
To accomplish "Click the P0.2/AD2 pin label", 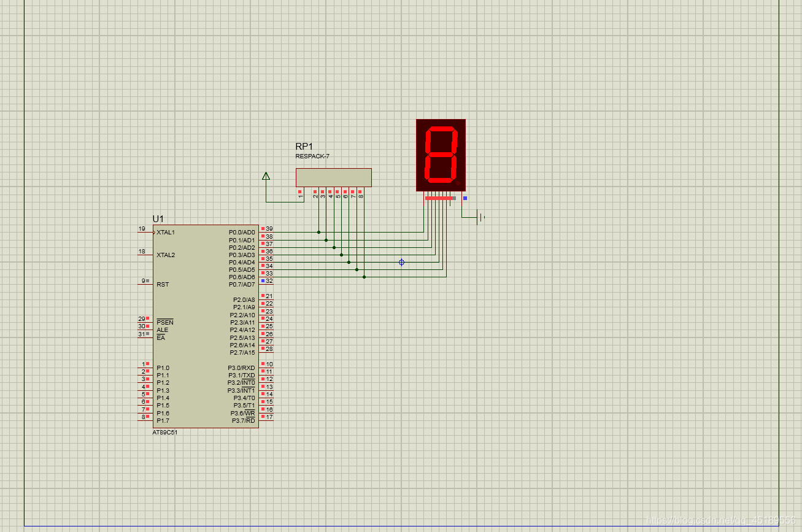I will click(242, 248).
